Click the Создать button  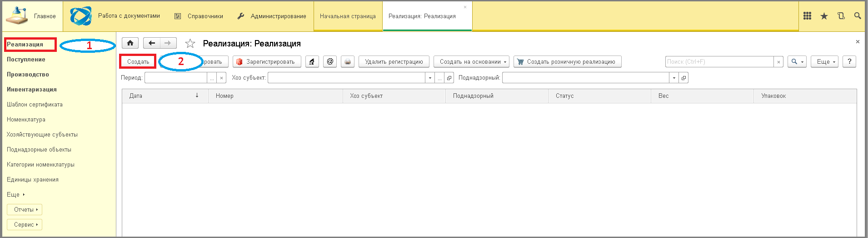138,62
